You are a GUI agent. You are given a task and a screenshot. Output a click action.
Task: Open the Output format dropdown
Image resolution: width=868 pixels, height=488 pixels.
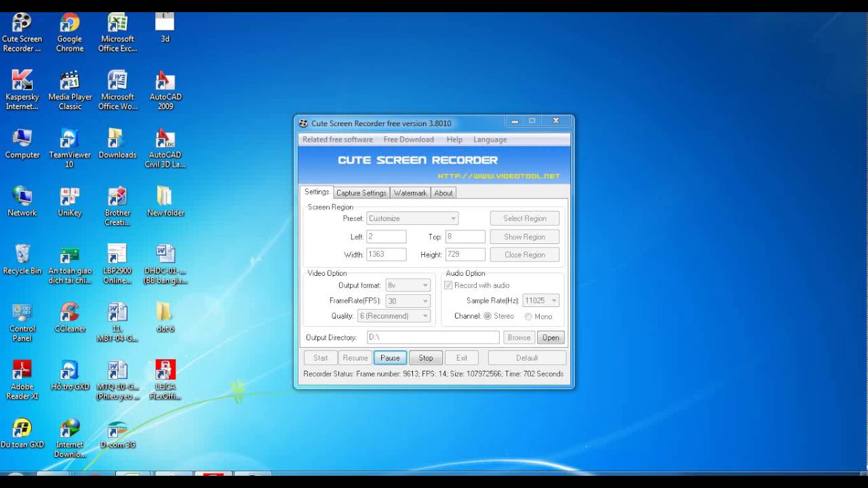tap(408, 285)
